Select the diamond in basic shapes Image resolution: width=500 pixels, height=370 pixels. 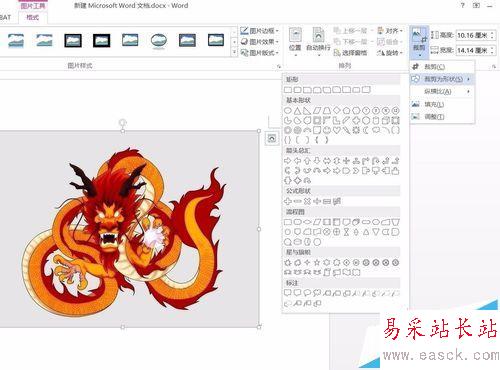[337, 110]
